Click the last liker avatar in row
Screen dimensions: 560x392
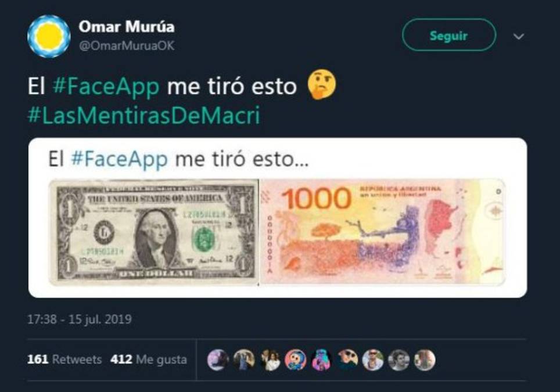pos(425,359)
